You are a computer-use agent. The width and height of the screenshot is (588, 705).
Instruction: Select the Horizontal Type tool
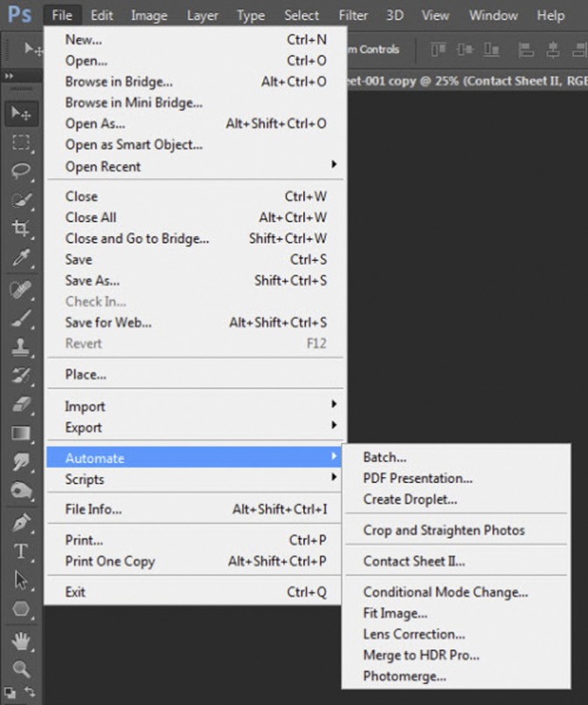pyautogui.click(x=21, y=551)
